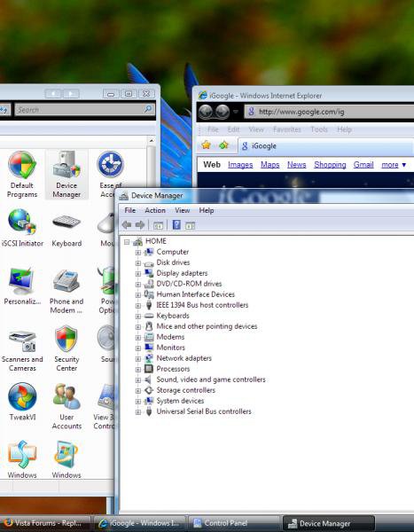Select Modems in device tree
414x532 pixels.
[170, 337]
